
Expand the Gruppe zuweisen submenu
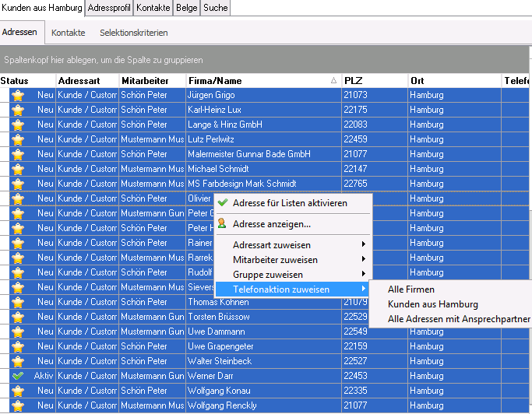293,275
